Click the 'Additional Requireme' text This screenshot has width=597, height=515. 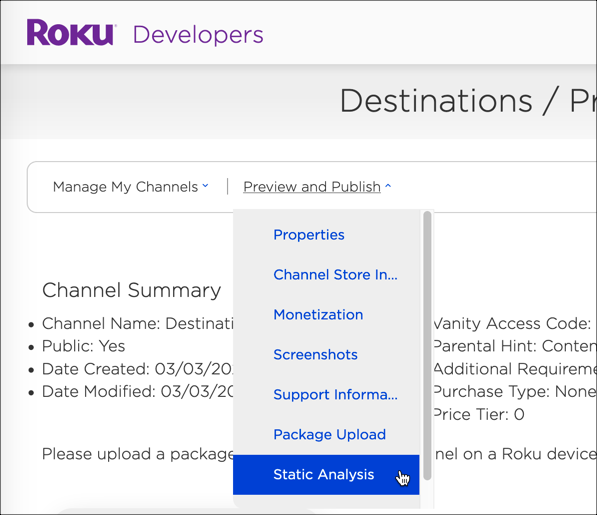point(515,369)
